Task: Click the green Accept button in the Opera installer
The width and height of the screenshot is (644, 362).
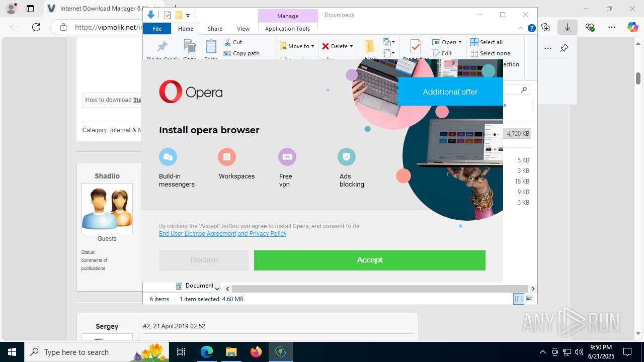Action: pos(369,260)
